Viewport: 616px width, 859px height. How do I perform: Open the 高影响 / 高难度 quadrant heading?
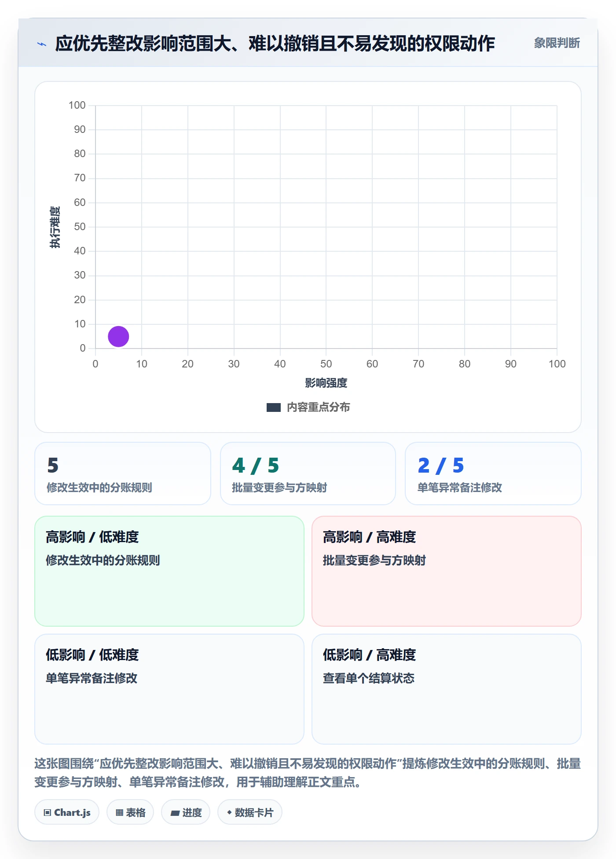point(370,537)
